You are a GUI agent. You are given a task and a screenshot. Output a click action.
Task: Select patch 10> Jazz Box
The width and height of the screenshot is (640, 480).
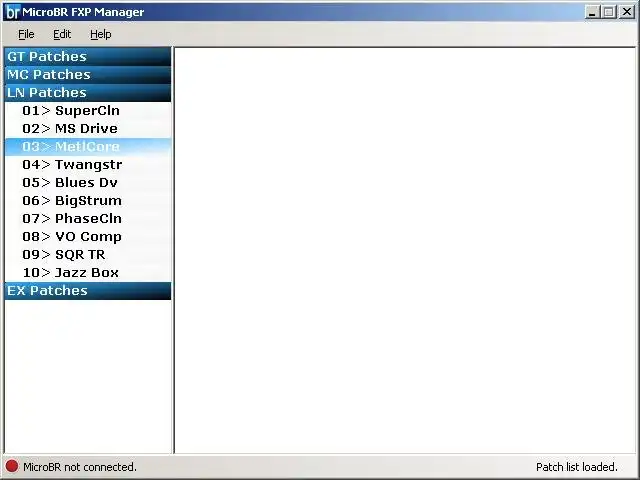coord(88,272)
